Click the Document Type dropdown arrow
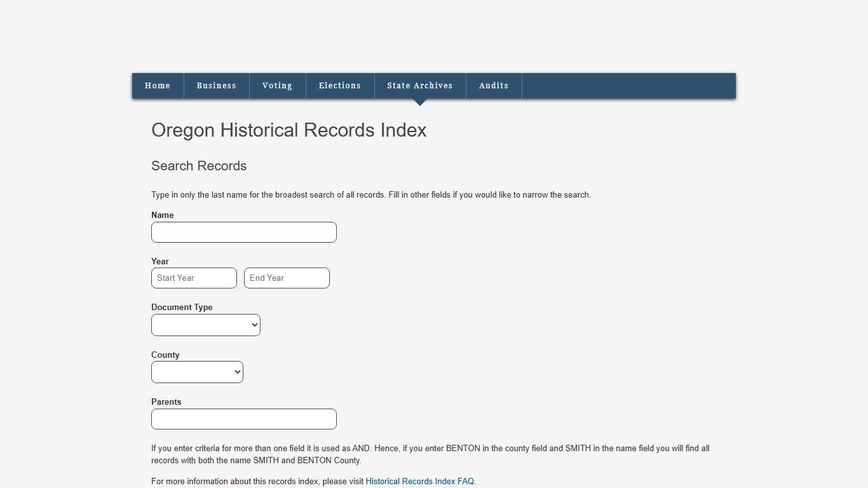Screen dimensions: 868x488 [254, 325]
